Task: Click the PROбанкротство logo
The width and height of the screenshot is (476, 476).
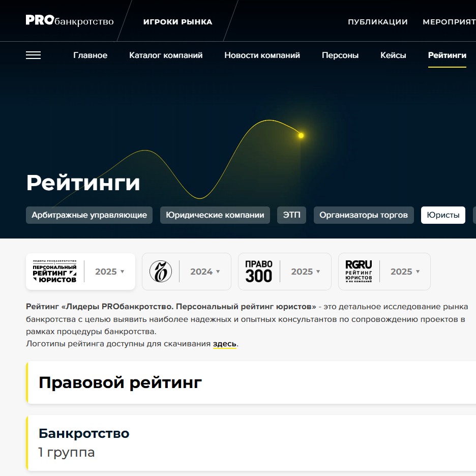Action: 70,21
